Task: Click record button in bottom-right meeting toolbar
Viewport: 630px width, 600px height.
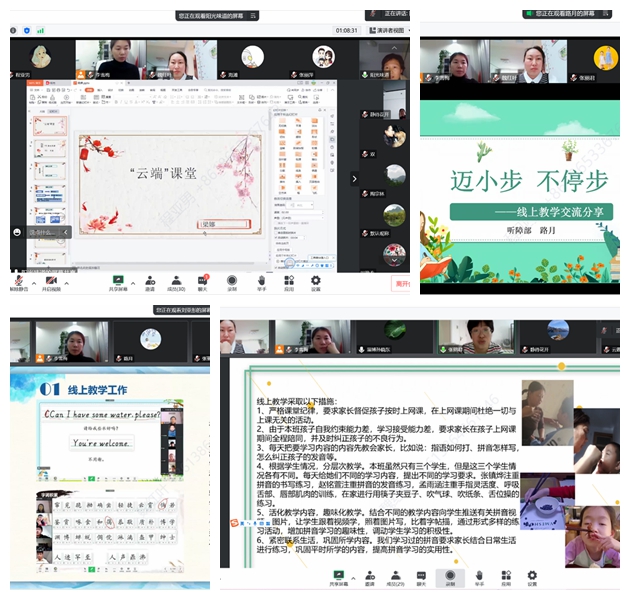Action: tap(450, 577)
